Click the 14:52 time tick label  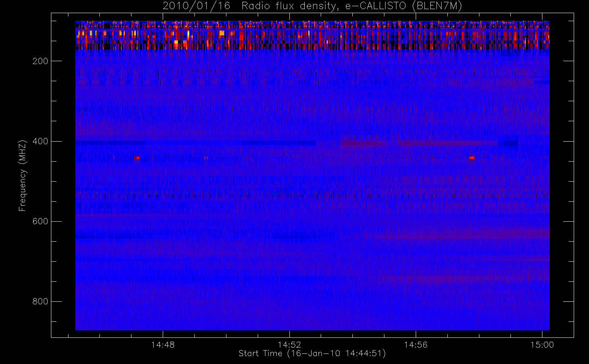[289, 345]
